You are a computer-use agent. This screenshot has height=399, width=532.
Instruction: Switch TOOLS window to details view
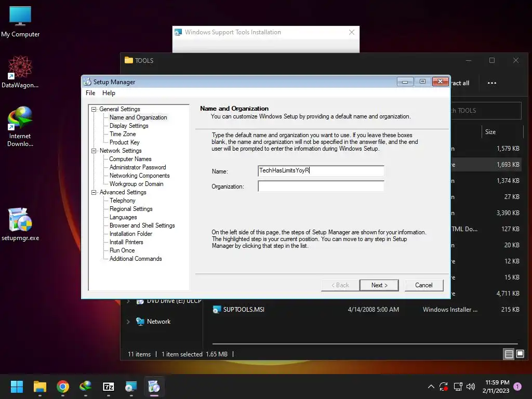click(x=509, y=354)
